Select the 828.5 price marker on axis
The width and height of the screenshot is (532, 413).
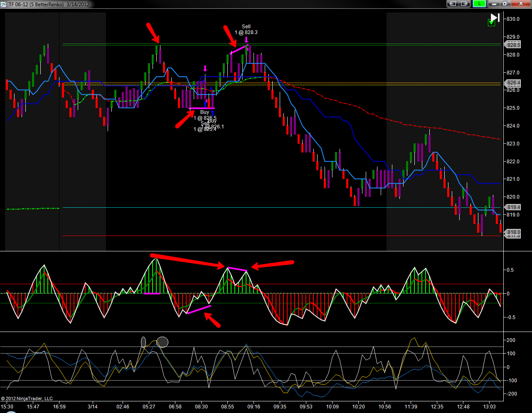pyautogui.click(x=513, y=45)
